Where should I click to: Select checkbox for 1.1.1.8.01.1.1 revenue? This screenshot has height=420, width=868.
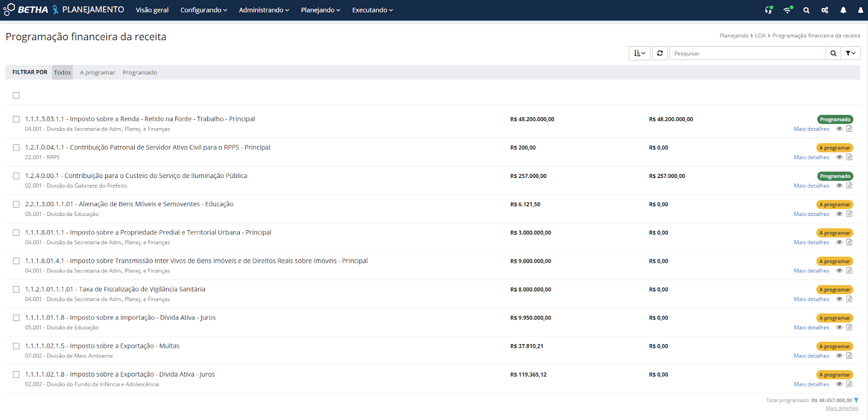(x=16, y=232)
